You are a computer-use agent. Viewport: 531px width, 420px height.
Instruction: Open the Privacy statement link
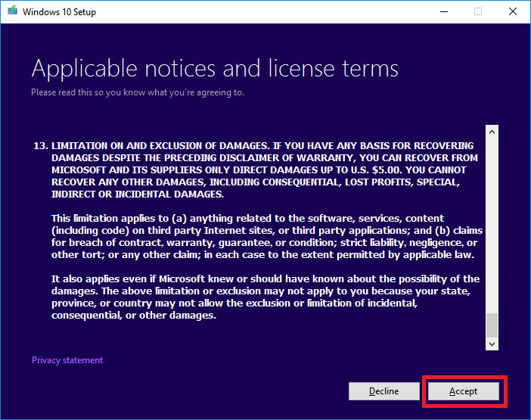pos(67,360)
